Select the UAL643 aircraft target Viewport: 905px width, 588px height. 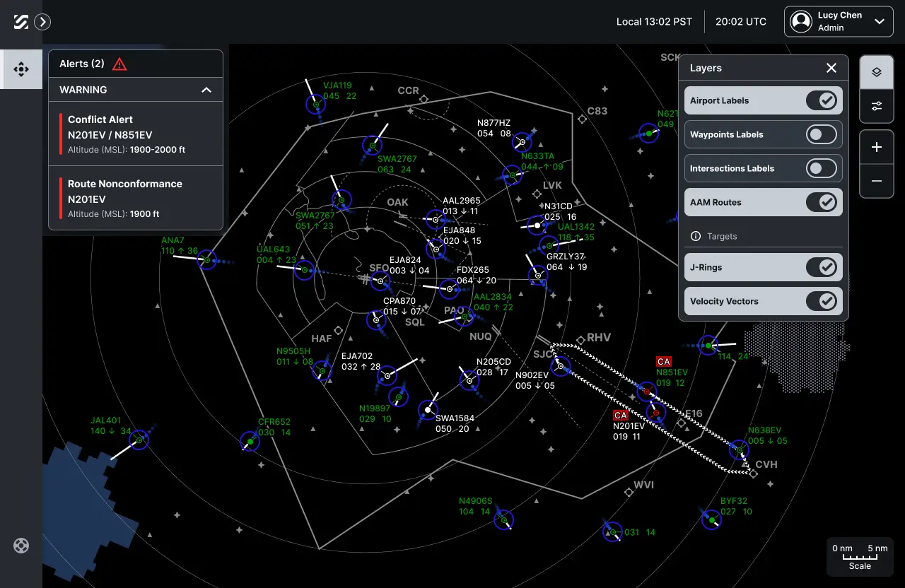tap(304, 270)
